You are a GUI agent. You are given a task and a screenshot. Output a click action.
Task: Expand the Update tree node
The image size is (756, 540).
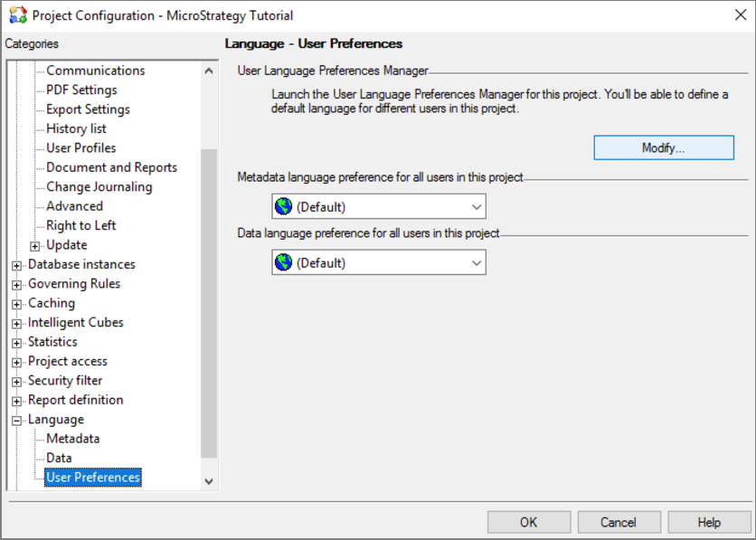35,246
